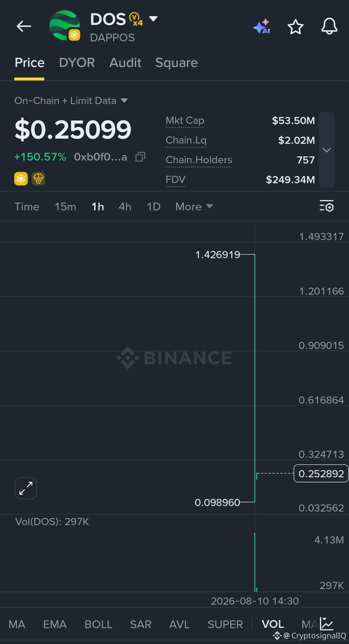Open chart settings icon beside More
This screenshot has height=644, width=349.
tap(326, 206)
